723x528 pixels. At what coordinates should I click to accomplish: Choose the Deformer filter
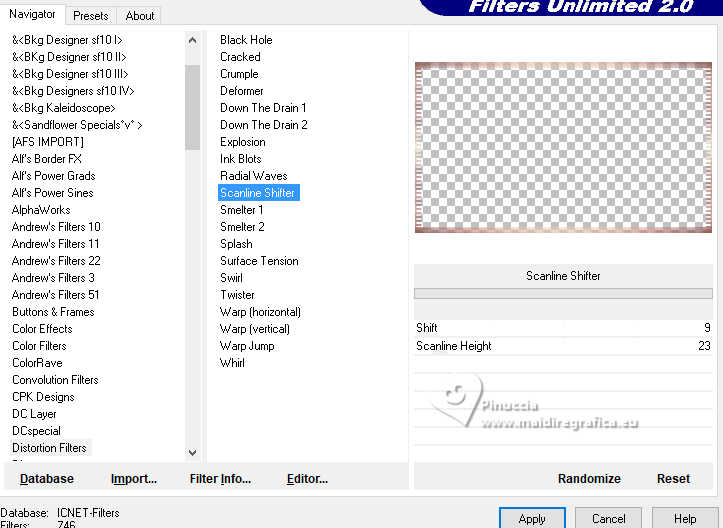(x=242, y=91)
